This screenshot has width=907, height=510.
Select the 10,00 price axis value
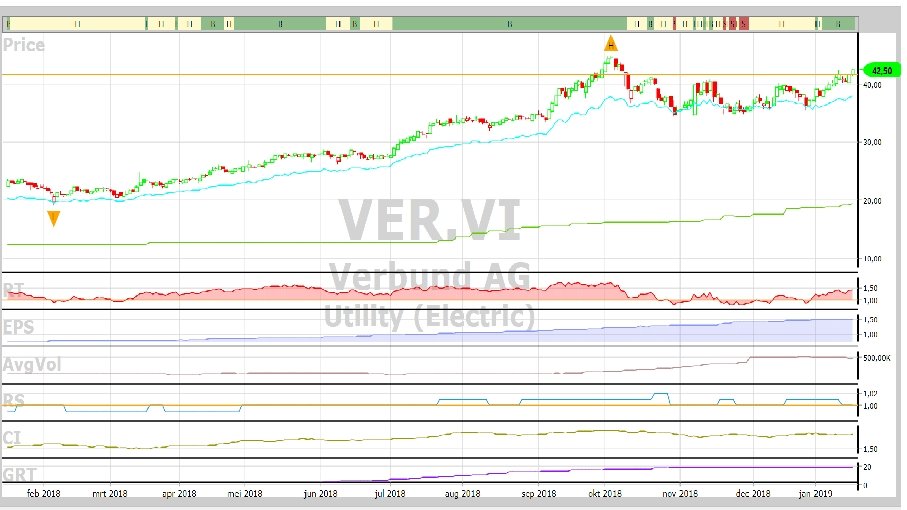pyautogui.click(x=872, y=258)
